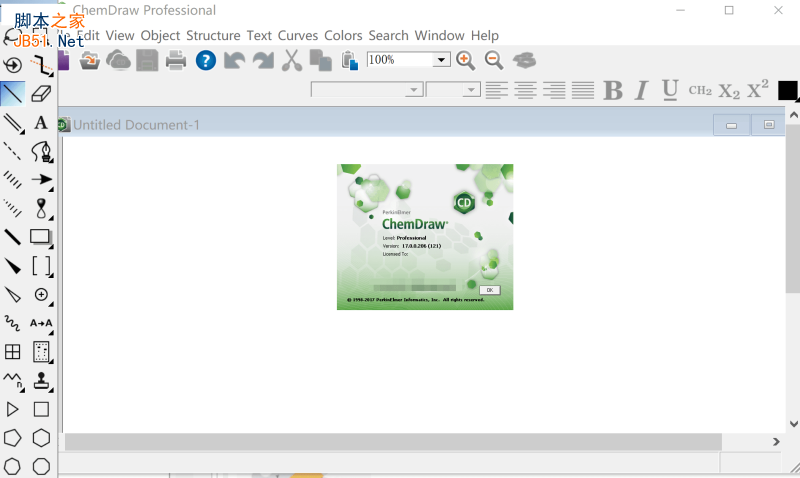
Task: Click the Redo arrow icon
Action: coord(263,60)
